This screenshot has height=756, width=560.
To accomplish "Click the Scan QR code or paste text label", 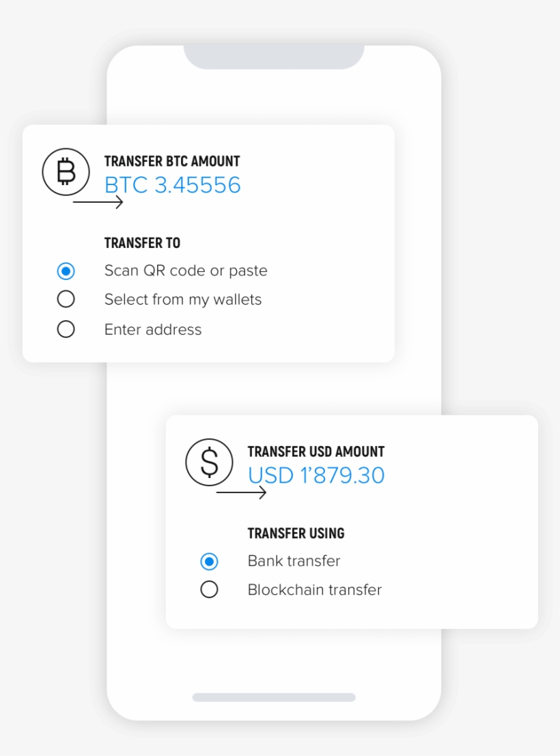I will click(x=186, y=270).
